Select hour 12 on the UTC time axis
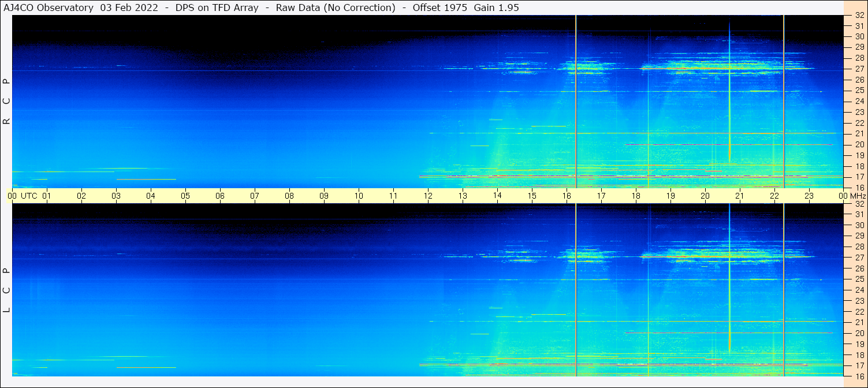 [x=428, y=196]
